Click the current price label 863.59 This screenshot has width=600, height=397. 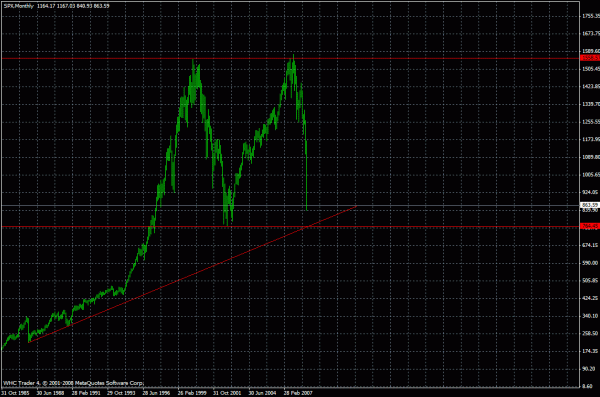[x=590, y=205]
